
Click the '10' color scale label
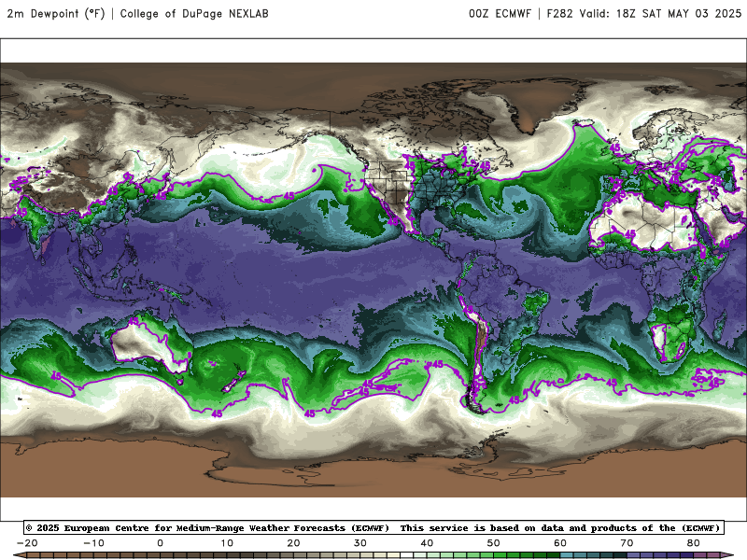[227, 543]
